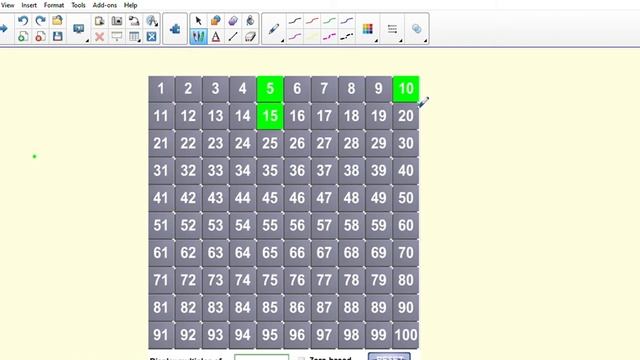Open the transparency circles dropdown
640x360 pixels.
coord(416,29)
